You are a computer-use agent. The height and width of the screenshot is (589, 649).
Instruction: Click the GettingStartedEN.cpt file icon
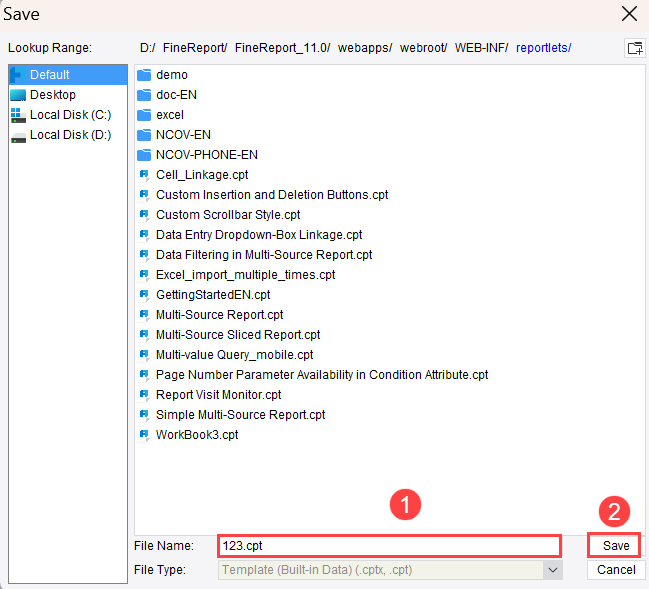(x=144, y=295)
